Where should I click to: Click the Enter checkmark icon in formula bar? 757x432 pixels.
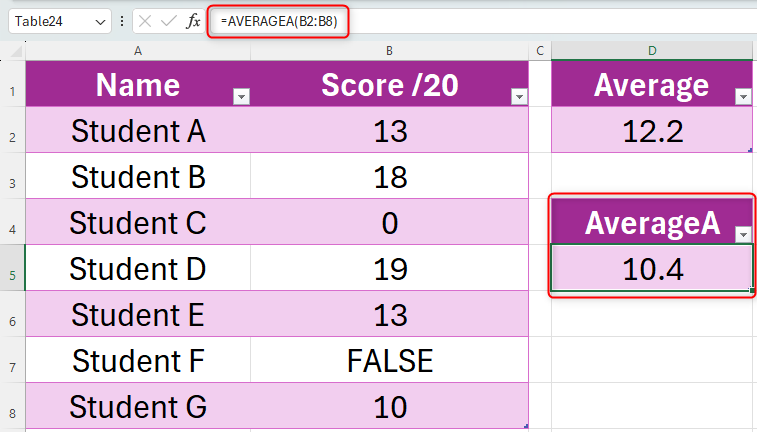pyautogui.click(x=168, y=21)
